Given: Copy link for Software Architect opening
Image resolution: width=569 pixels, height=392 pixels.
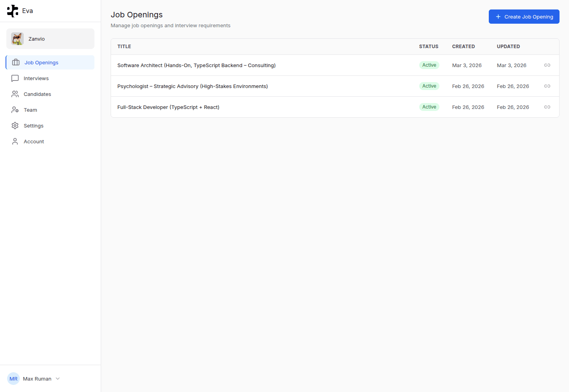Looking at the screenshot, I should [547, 65].
